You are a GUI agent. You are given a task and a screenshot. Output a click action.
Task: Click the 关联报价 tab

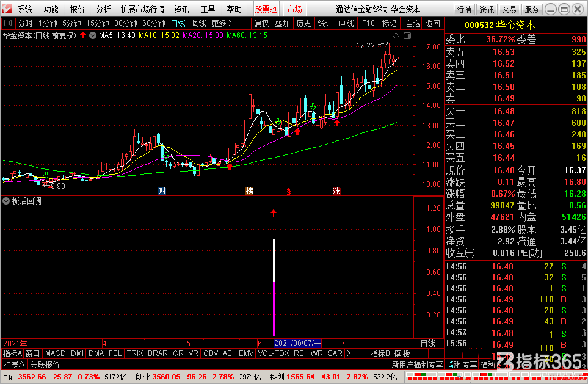[45, 364]
